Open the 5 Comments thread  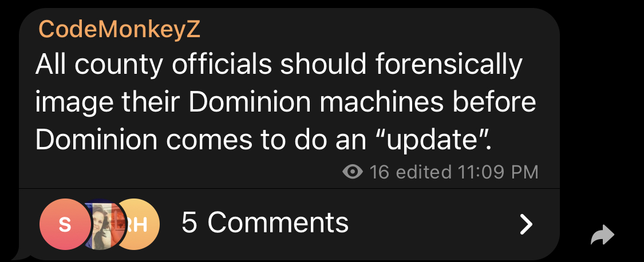click(x=265, y=223)
